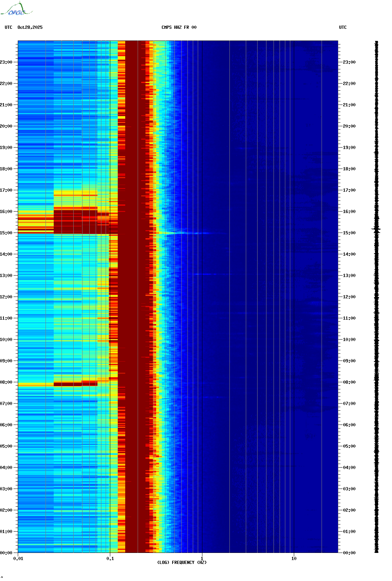Select the 19:00 label on right axis
This screenshot has width=392, height=581.
[349, 148]
